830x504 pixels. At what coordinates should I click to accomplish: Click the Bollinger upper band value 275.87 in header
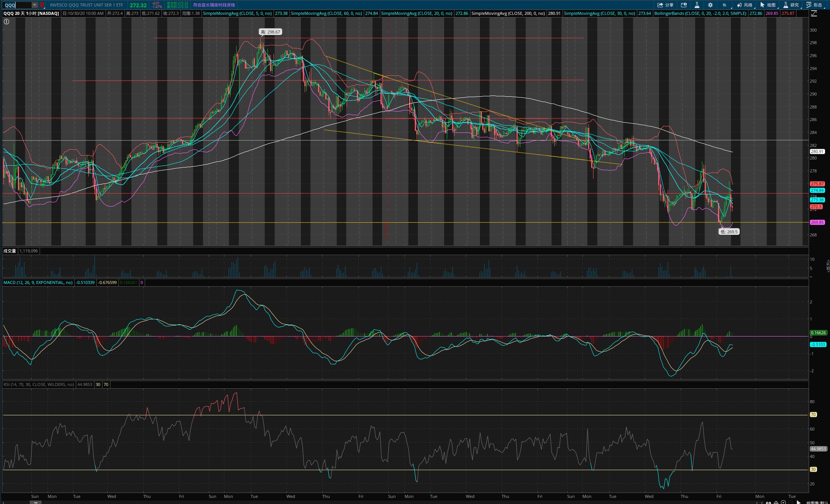pos(788,13)
